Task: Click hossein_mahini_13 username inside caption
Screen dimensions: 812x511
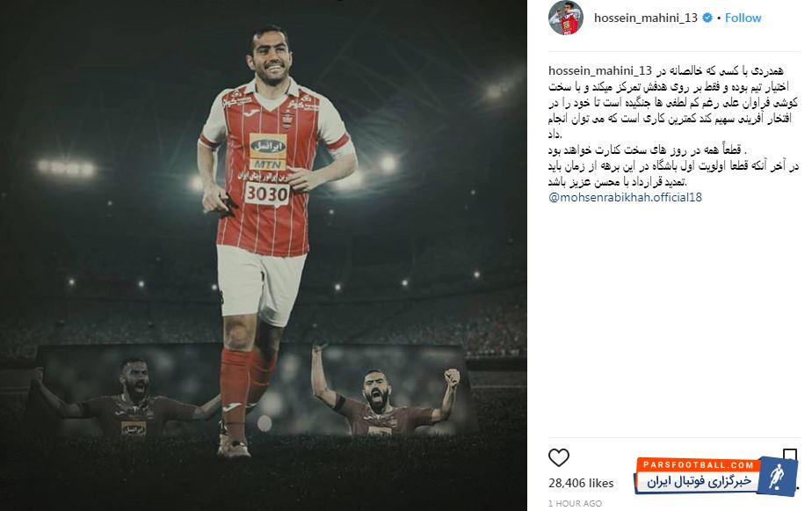Action: pyautogui.click(x=599, y=70)
